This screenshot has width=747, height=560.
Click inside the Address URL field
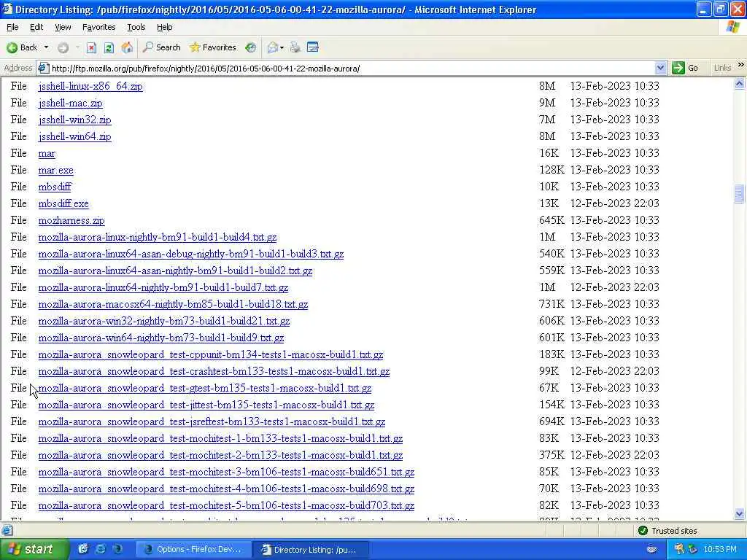coord(352,68)
